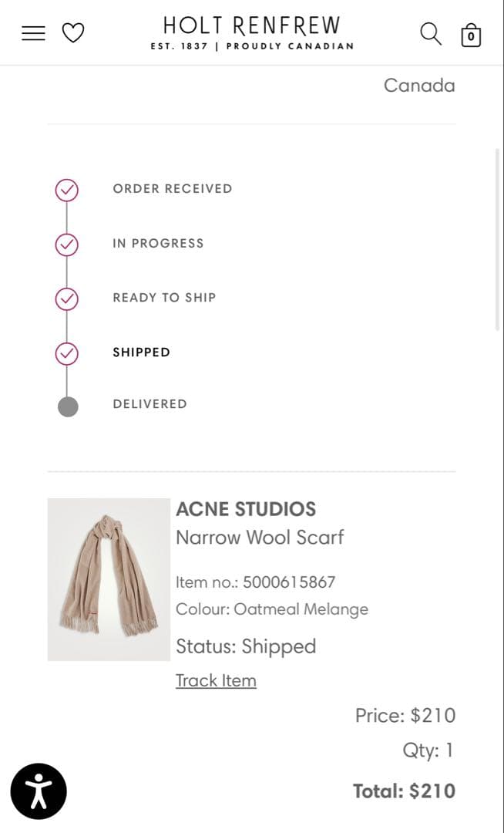This screenshot has height=833, width=504.
Task: Open the scarf product thumbnail image
Action: click(x=109, y=579)
